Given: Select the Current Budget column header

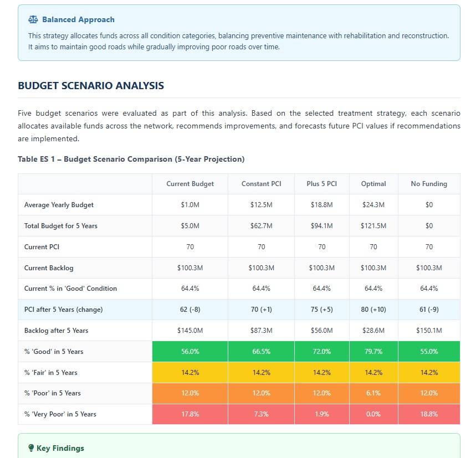Looking at the screenshot, I should 190,183.
